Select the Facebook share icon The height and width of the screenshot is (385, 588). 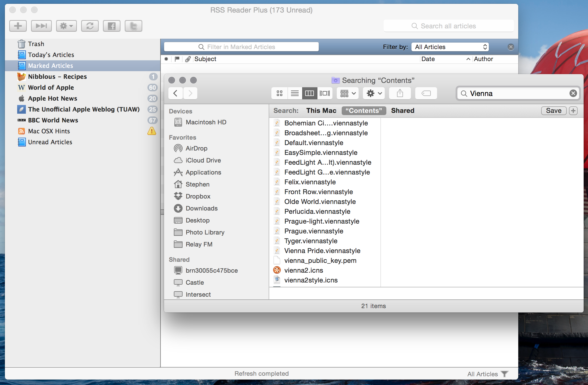(112, 26)
